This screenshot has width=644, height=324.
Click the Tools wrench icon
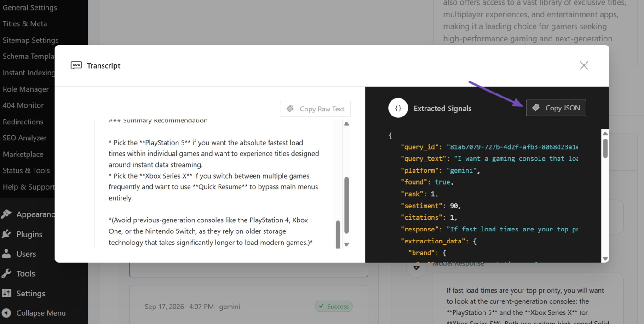coord(6,273)
